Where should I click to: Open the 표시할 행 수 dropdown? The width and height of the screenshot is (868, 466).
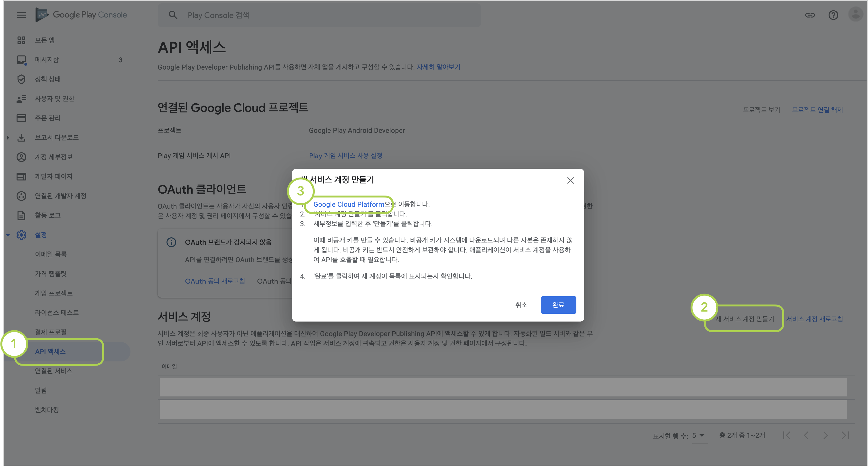[x=699, y=436]
